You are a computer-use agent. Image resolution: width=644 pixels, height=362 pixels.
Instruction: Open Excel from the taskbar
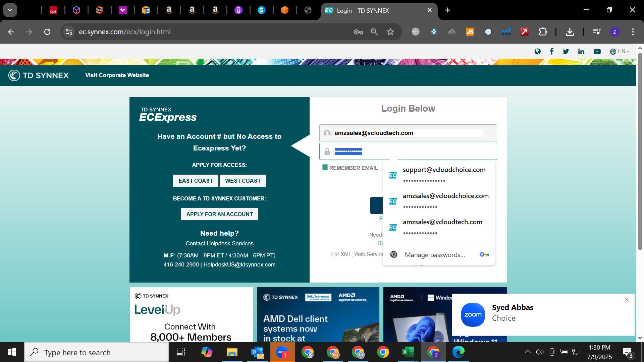[x=408, y=352]
